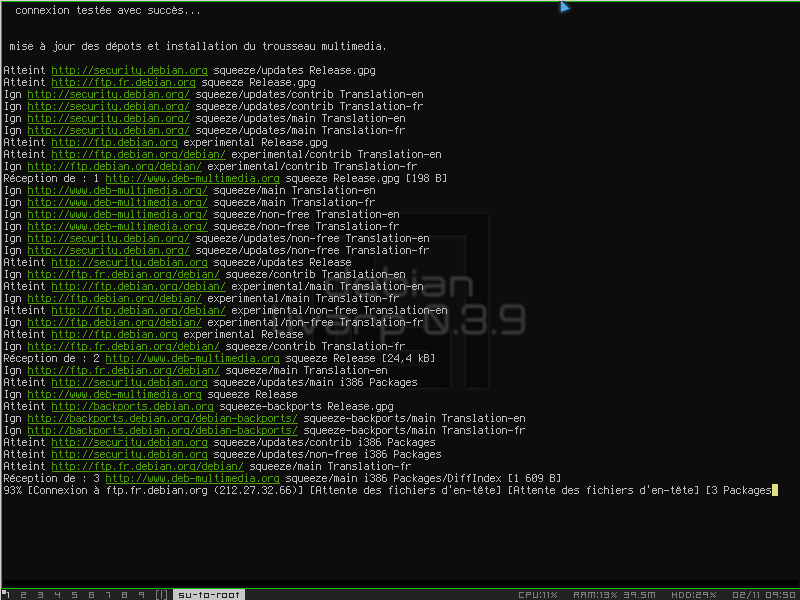Open ftp.debian.org link on experimental/non-free Translation-en line
This screenshot has width=800, height=600.
(138, 310)
